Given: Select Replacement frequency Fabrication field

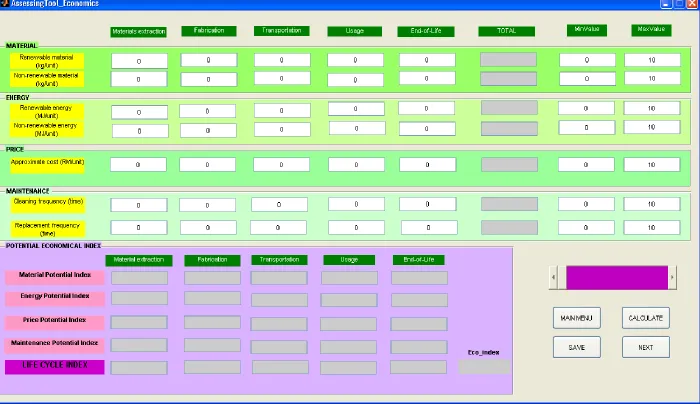Looking at the screenshot, I should (x=208, y=227).
